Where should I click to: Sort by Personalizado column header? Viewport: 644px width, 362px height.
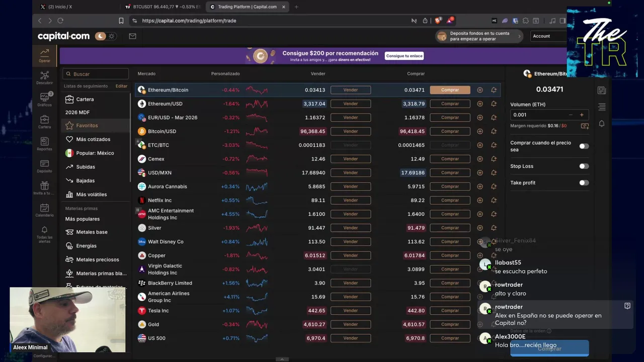[225, 74]
